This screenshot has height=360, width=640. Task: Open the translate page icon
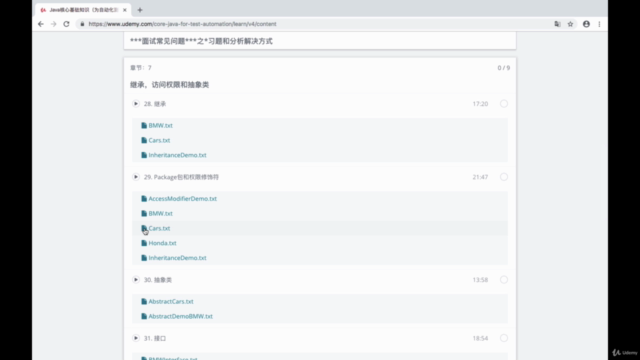[557, 24]
